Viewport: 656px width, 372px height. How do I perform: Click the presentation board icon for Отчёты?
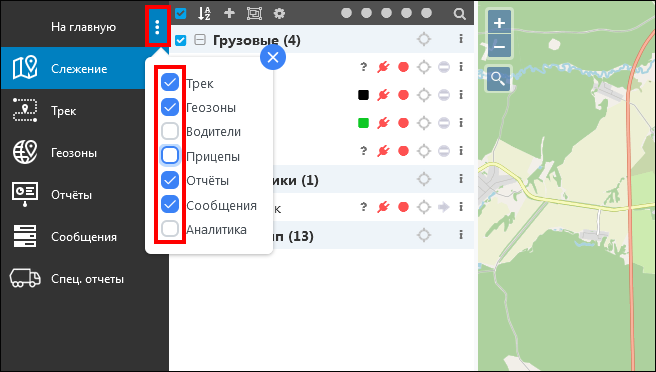pyautogui.click(x=25, y=194)
